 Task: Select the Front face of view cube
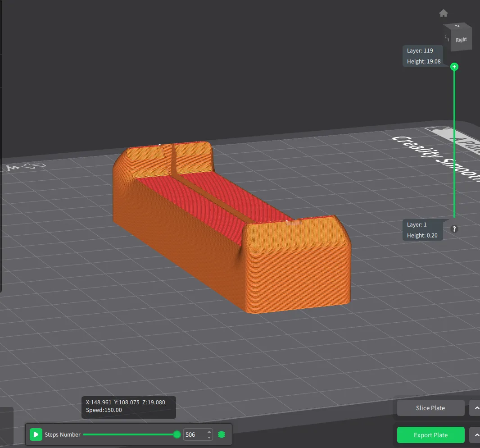[x=447, y=38]
